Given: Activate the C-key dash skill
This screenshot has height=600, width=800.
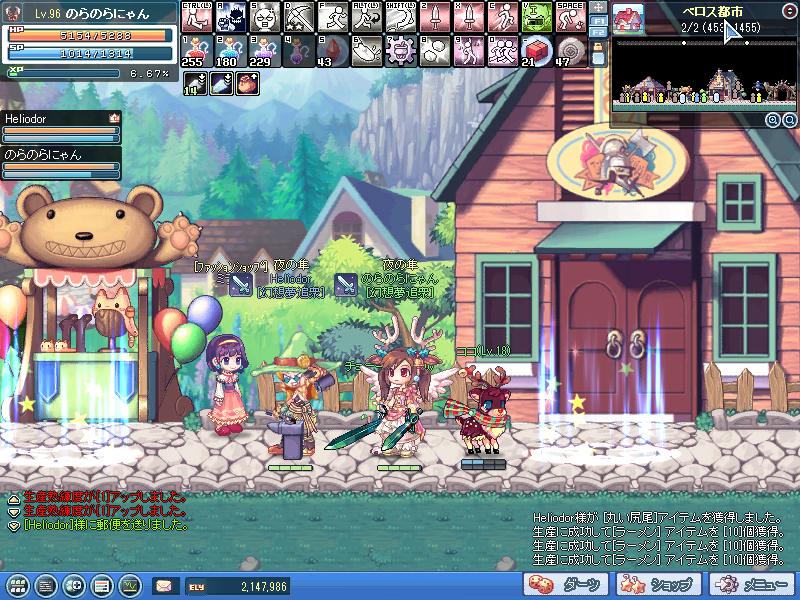Looking at the screenshot, I should point(503,17).
